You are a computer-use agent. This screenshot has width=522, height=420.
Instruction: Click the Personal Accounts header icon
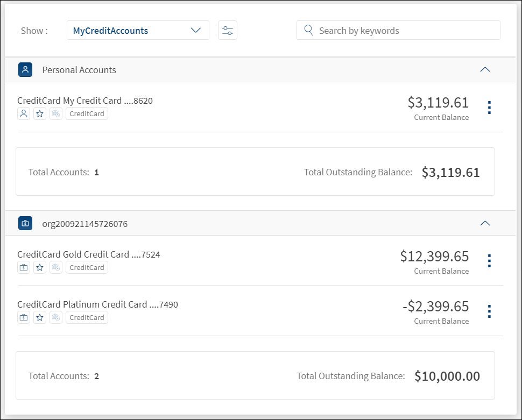[25, 70]
